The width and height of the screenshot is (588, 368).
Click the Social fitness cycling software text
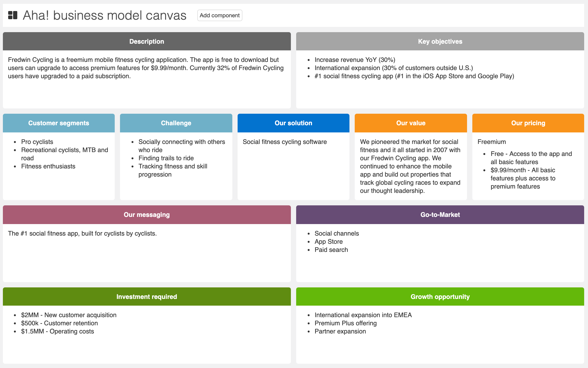pyautogui.click(x=284, y=141)
